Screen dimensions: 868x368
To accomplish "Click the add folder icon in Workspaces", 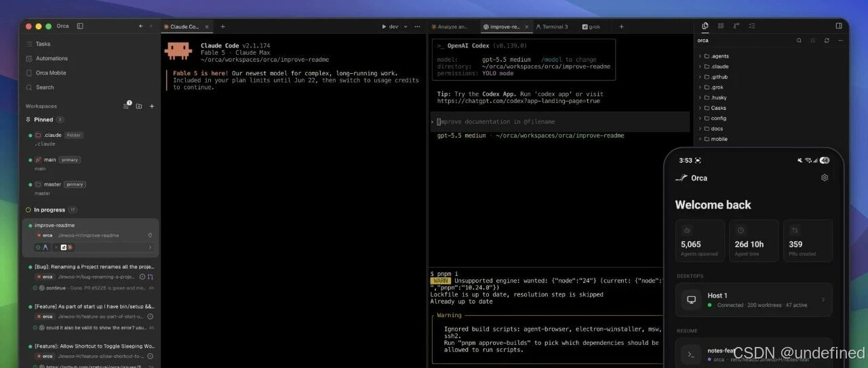I will [139, 106].
